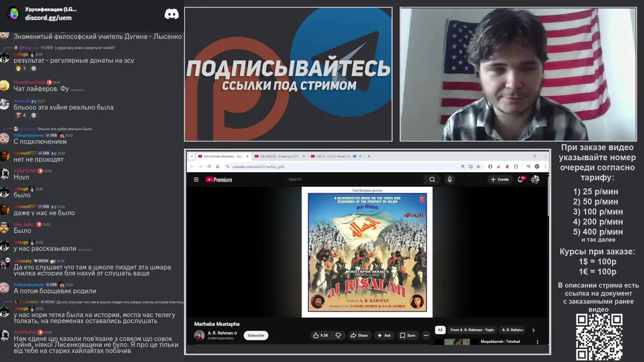The height and width of the screenshot is (362, 644).
Task: Click the '4.36M subscribers' text
Action: click(220, 338)
